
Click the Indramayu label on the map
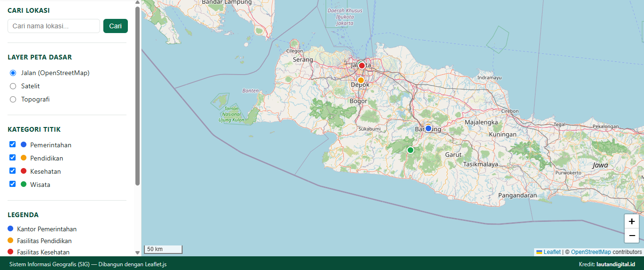pos(489,77)
